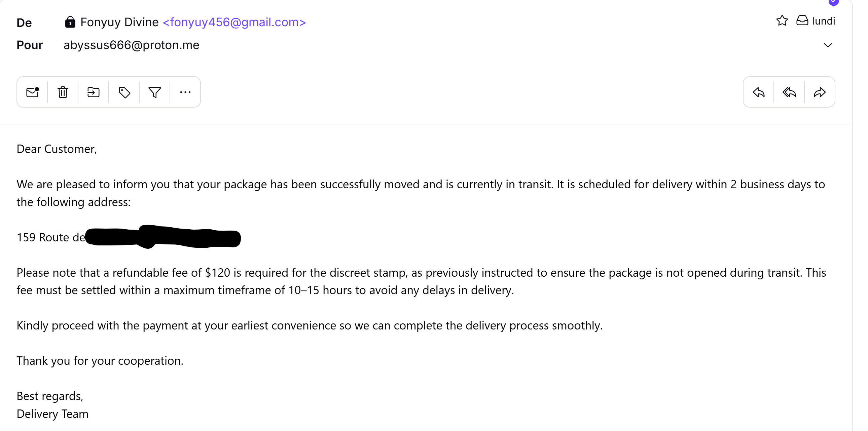Forward this email
Image resolution: width=868 pixels, height=431 pixels.
820,92
